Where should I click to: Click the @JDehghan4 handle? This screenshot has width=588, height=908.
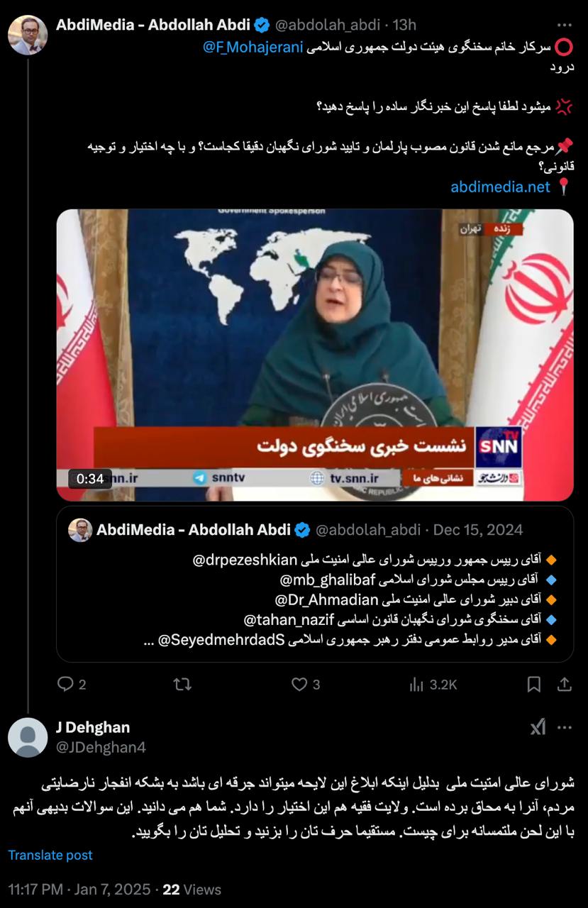tap(101, 746)
